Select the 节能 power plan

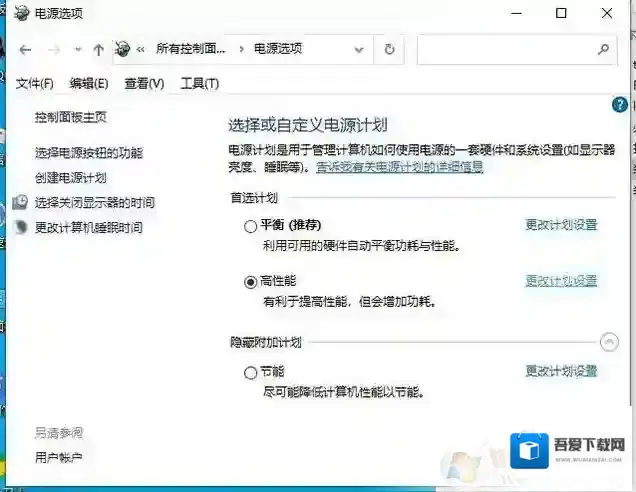point(250,372)
